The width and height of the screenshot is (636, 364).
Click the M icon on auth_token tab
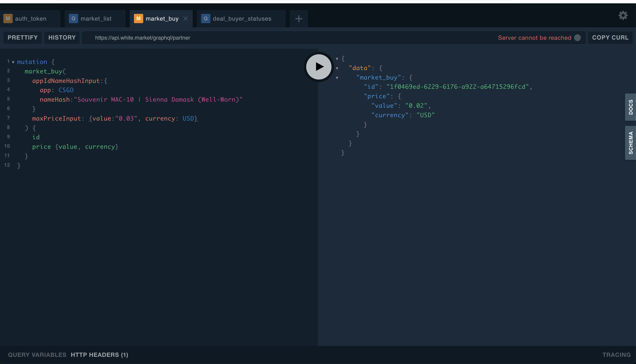coord(8,19)
